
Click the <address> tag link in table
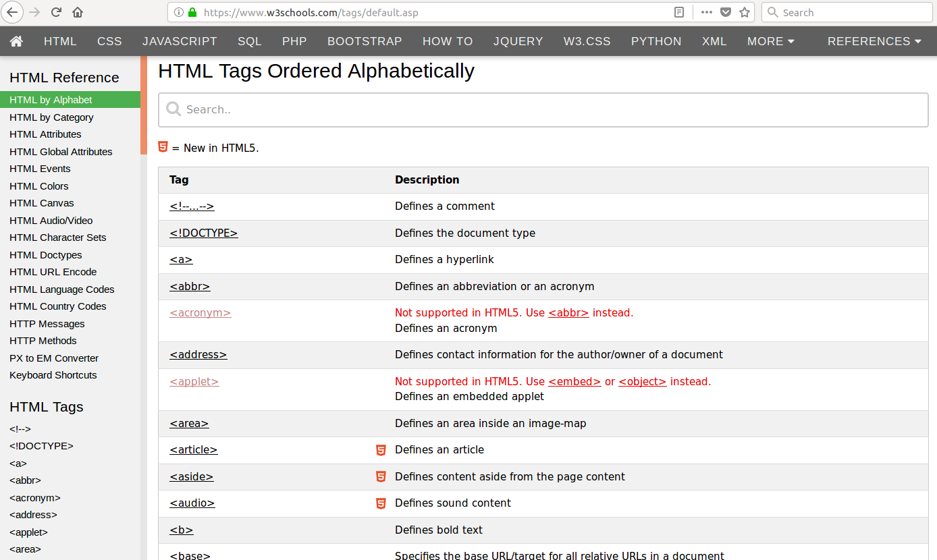click(x=198, y=355)
